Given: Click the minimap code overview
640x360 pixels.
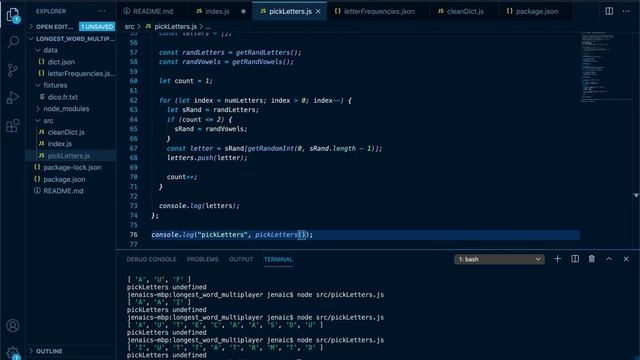Looking at the screenshot, I should pos(607,67).
